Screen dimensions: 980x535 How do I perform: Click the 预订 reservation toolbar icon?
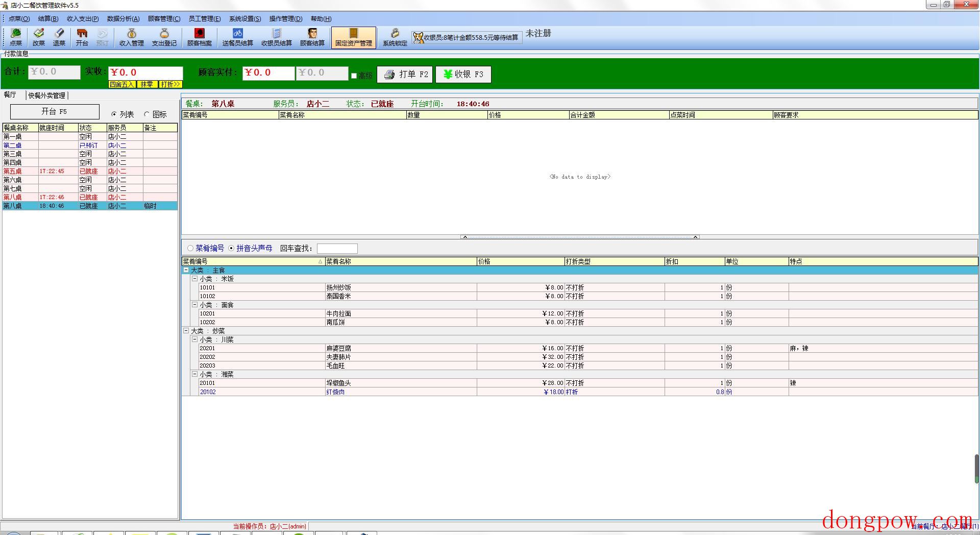click(102, 38)
